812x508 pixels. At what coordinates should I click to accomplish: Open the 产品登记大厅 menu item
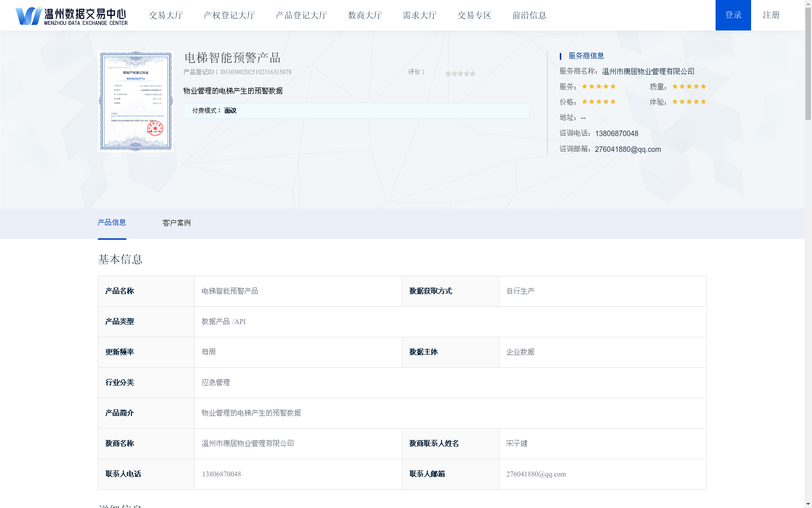(301, 15)
